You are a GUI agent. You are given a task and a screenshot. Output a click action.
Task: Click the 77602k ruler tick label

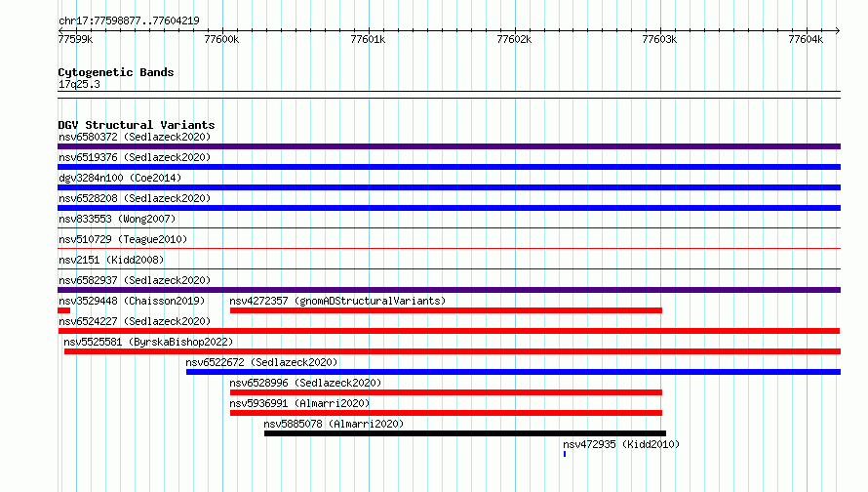[514, 39]
